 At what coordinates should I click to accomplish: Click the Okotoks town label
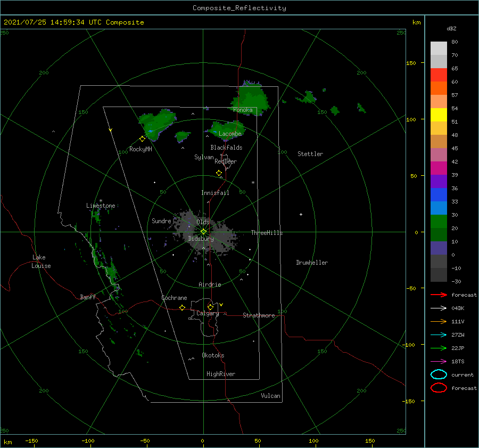pyautogui.click(x=213, y=355)
